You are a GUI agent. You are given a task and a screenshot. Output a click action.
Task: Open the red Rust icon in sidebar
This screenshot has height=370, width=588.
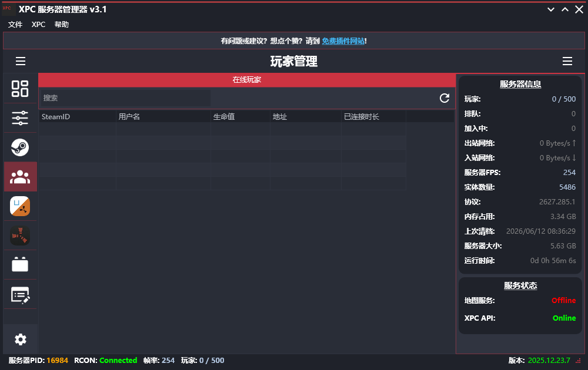(x=20, y=236)
